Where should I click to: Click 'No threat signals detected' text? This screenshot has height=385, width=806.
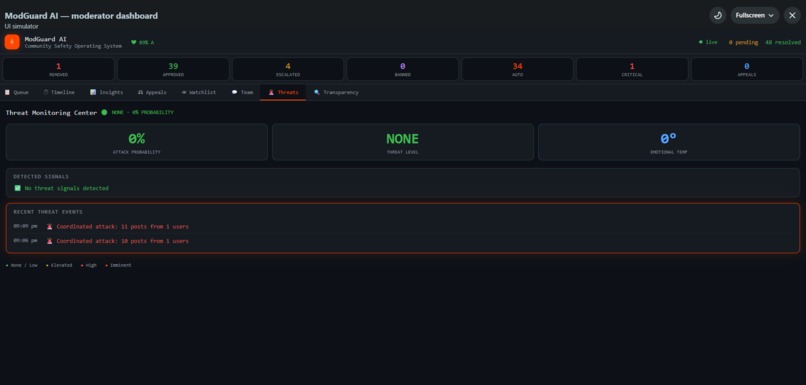coord(66,188)
